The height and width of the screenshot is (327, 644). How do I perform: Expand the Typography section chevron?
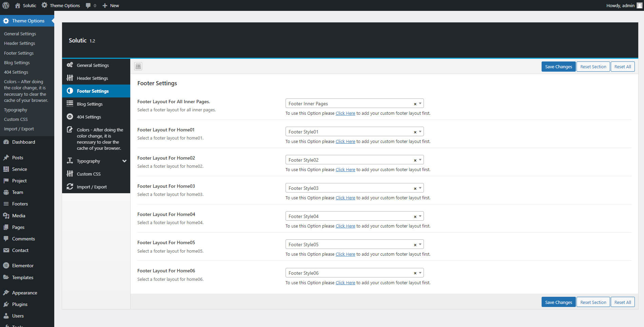(124, 161)
